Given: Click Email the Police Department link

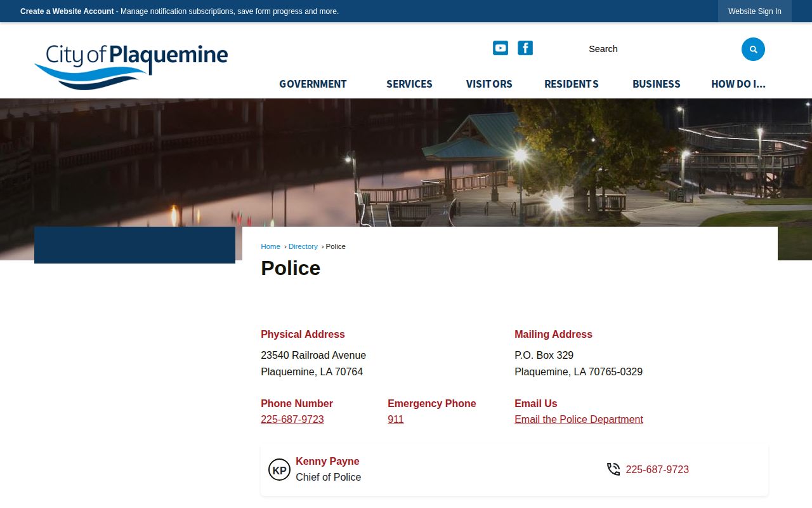Looking at the screenshot, I should [x=579, y=420].
